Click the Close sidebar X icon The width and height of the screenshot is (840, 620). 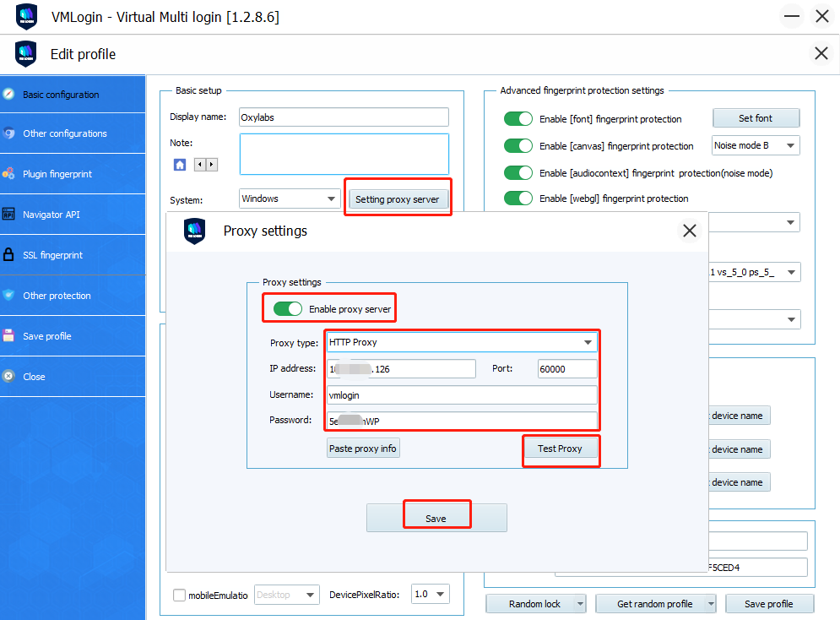click(8, 377)
